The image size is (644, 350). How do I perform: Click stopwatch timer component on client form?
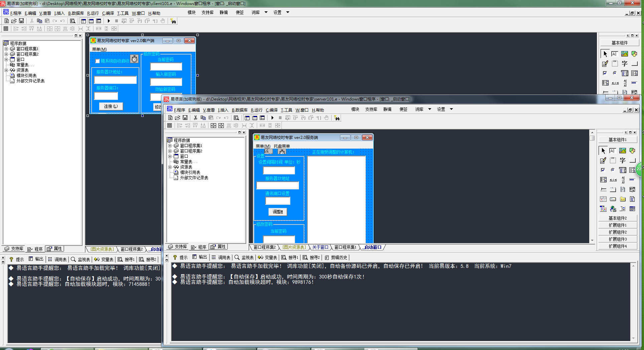[134, 59]
